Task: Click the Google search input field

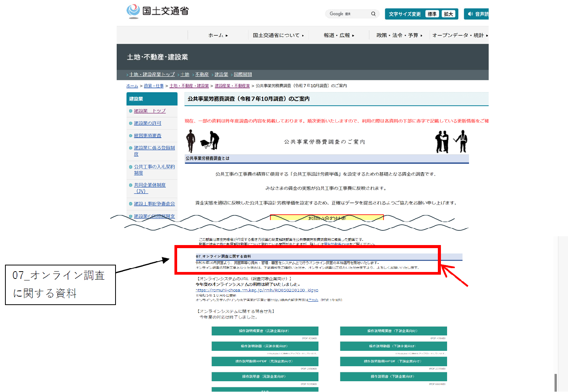Action: 348,14
